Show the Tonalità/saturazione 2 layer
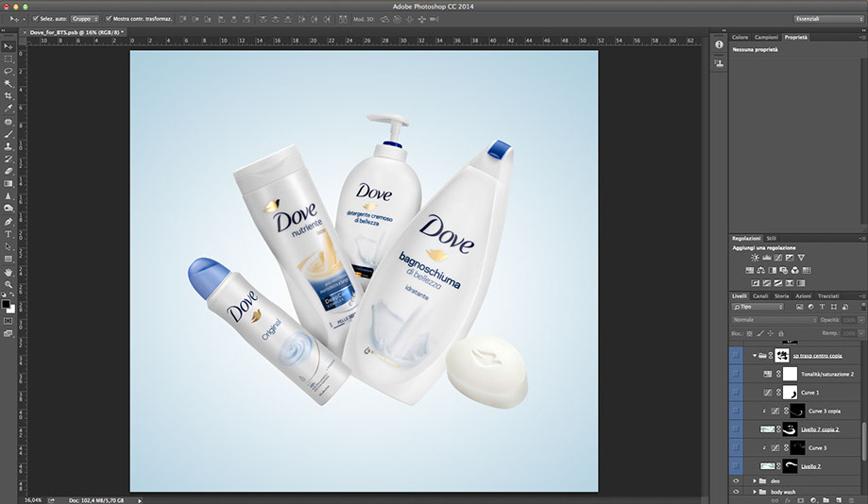Viewport: 868px width, 504px height. [x=736, y=374]
